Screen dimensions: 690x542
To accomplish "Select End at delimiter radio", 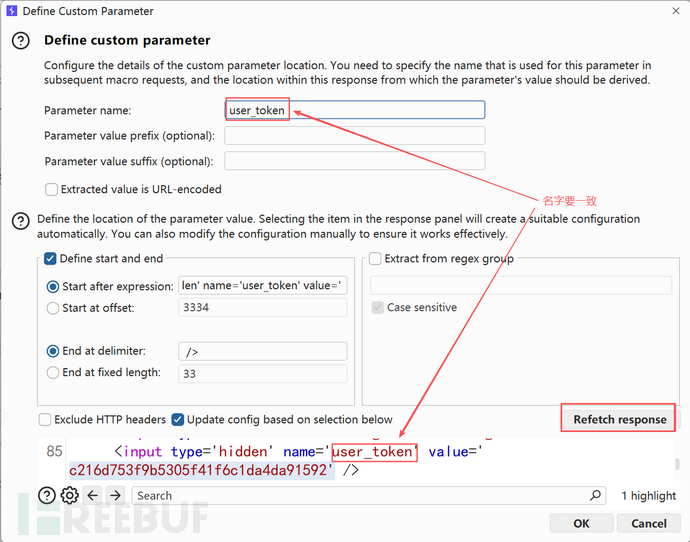I will pos(53,351).
